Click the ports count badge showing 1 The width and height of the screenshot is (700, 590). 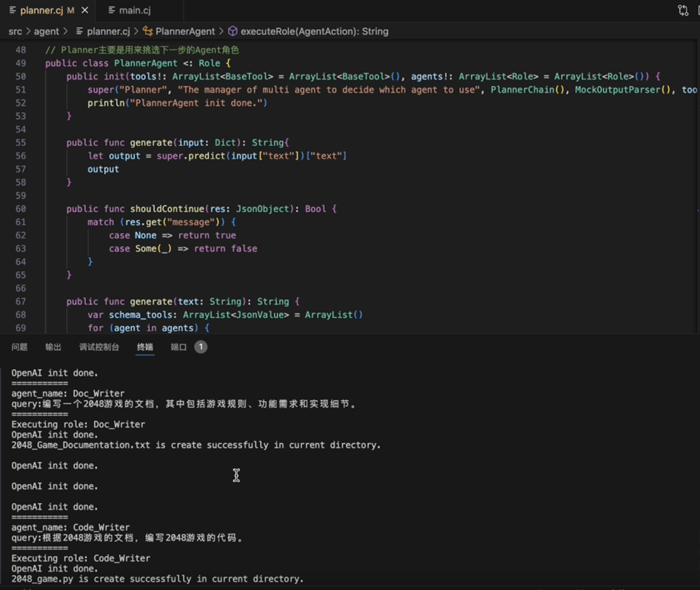click(x=201, y=347)
